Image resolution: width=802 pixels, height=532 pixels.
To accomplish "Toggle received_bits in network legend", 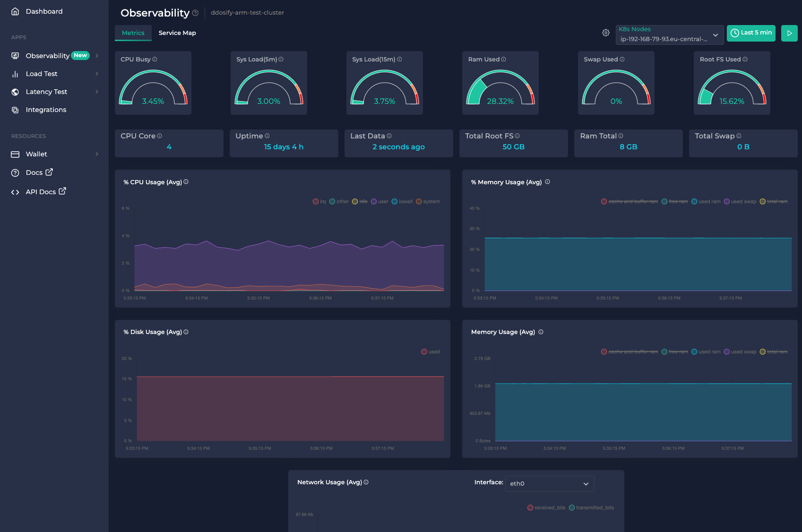I will tap(546, 508).
